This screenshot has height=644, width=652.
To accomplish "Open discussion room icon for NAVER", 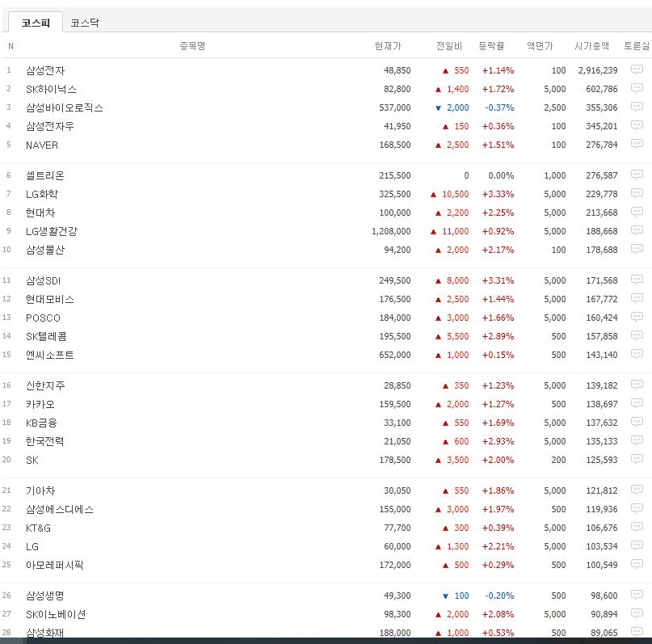I will 637,144.
